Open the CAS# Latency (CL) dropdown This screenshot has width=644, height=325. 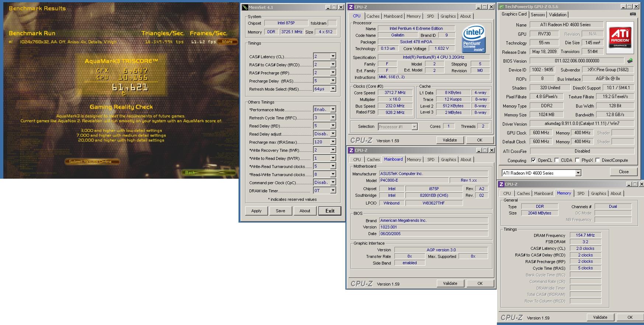(333, 56)
